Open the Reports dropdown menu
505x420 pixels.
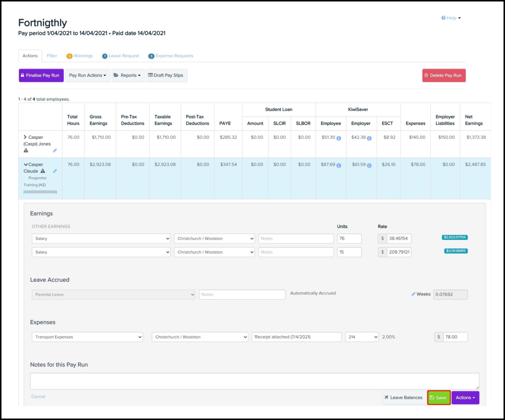point(128,75)
